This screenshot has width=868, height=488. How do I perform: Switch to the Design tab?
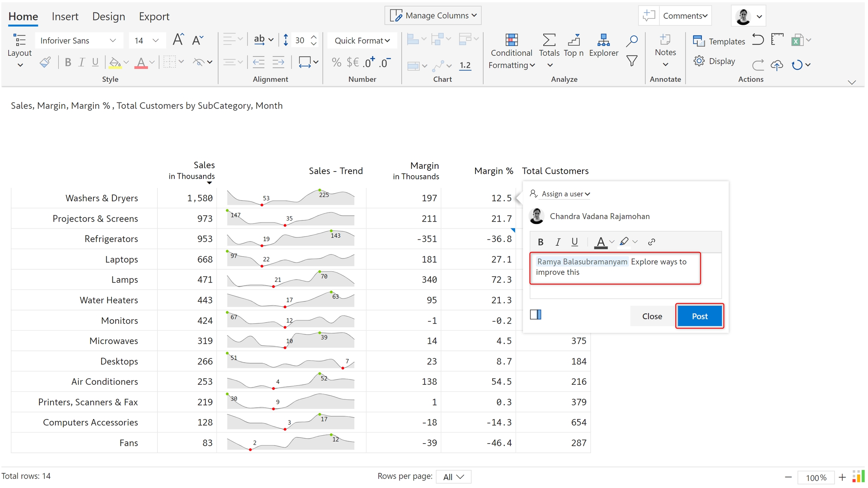point(108,17)
